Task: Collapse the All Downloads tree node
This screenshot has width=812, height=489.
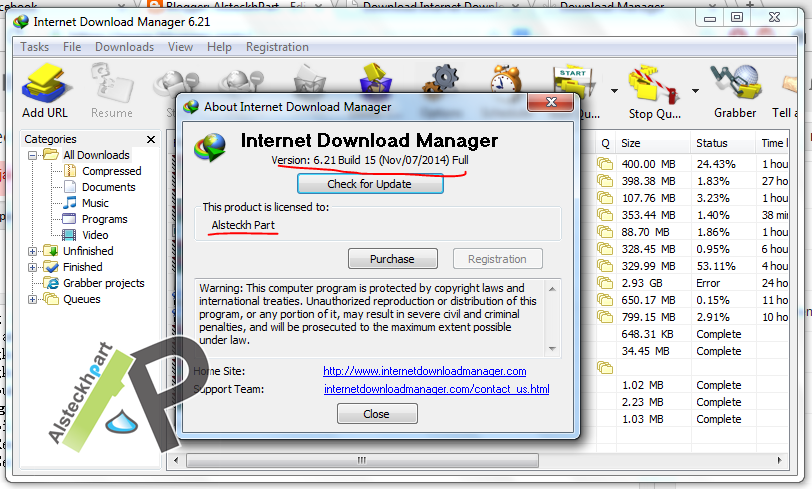Action: (x=32, y=155)
